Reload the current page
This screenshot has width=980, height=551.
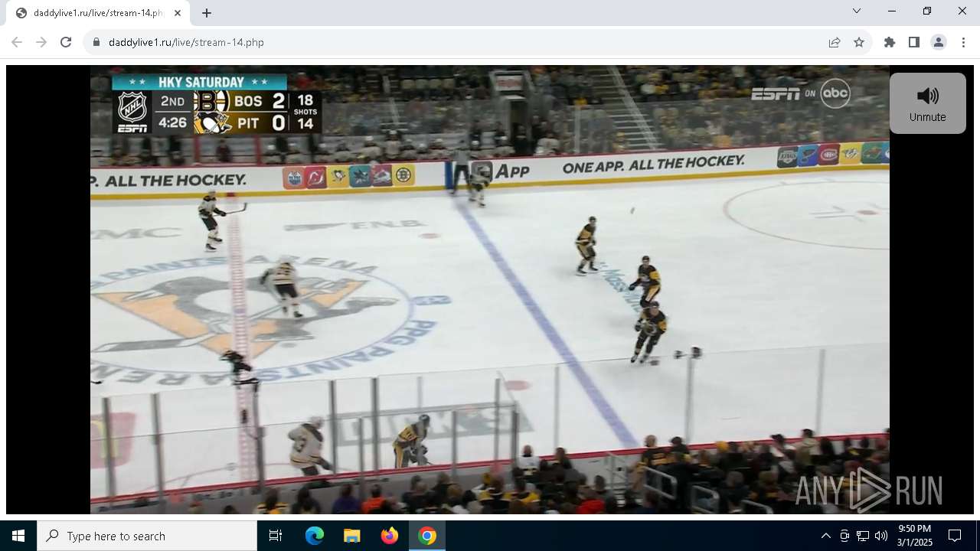[x=66, y=42]
